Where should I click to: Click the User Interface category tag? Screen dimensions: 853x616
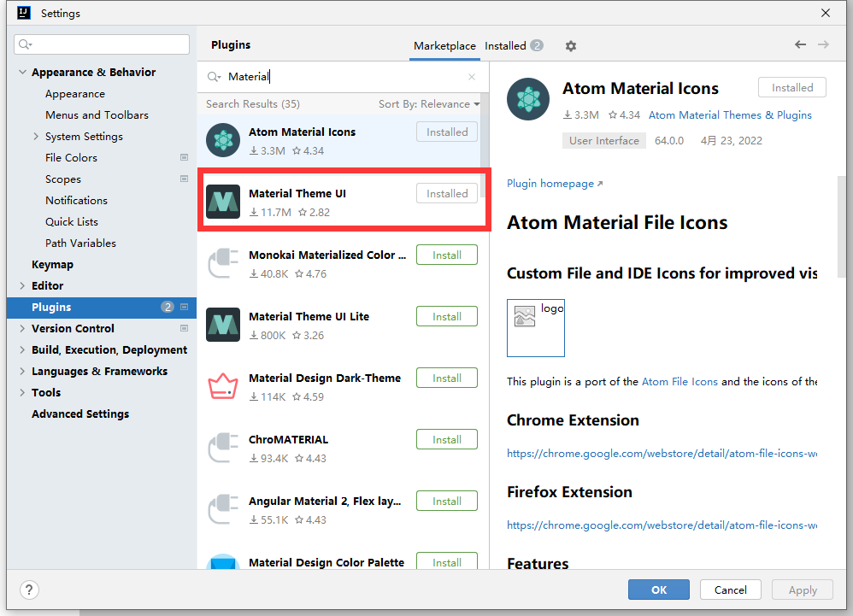603,141
